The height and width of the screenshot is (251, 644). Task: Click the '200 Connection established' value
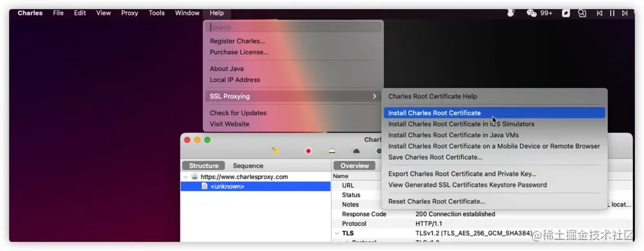tap(455, 214)
